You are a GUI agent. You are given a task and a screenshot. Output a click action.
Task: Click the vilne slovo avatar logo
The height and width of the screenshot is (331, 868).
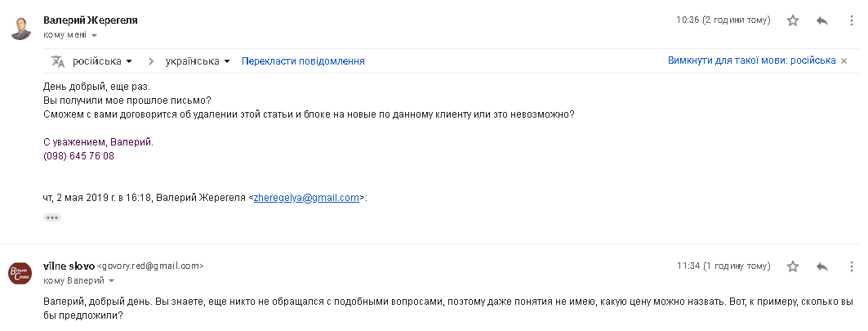(20, 273)
